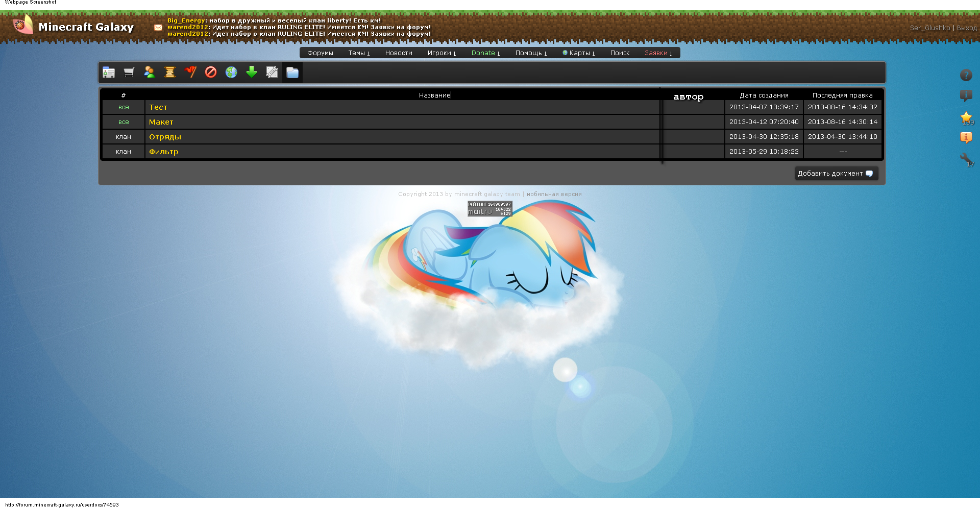Open the globe toolbar icon
The height and width of the screenshot is (508, 980).
tap(231, 72)
